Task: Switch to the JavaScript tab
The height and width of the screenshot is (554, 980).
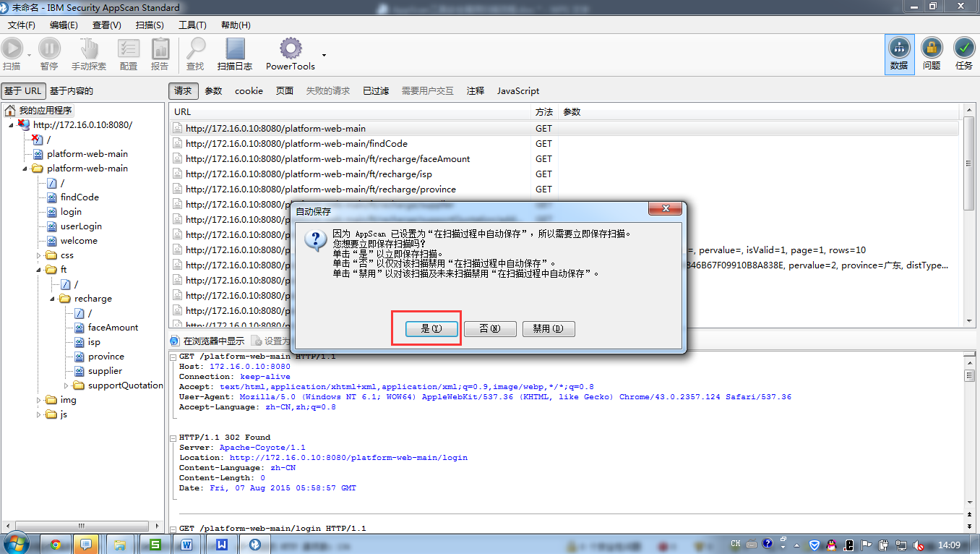Action: point(518,91)
